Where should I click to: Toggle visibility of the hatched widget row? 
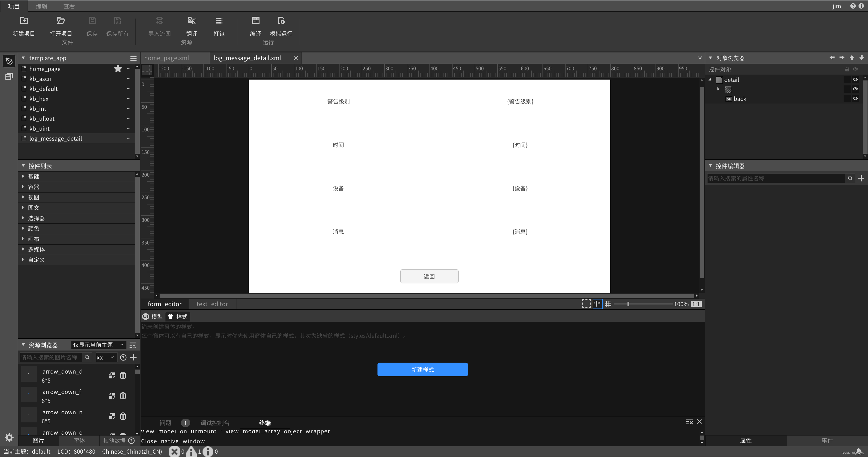tap(855, 89)
